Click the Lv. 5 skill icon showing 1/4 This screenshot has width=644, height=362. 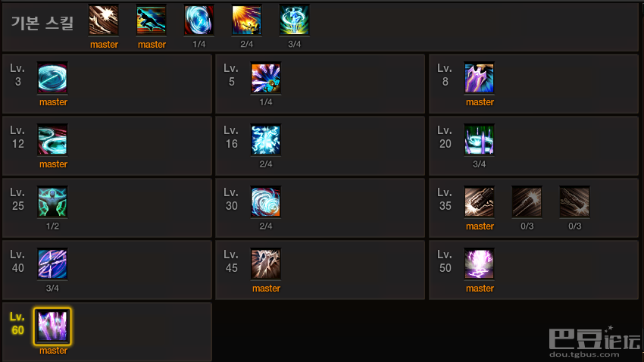266,77
